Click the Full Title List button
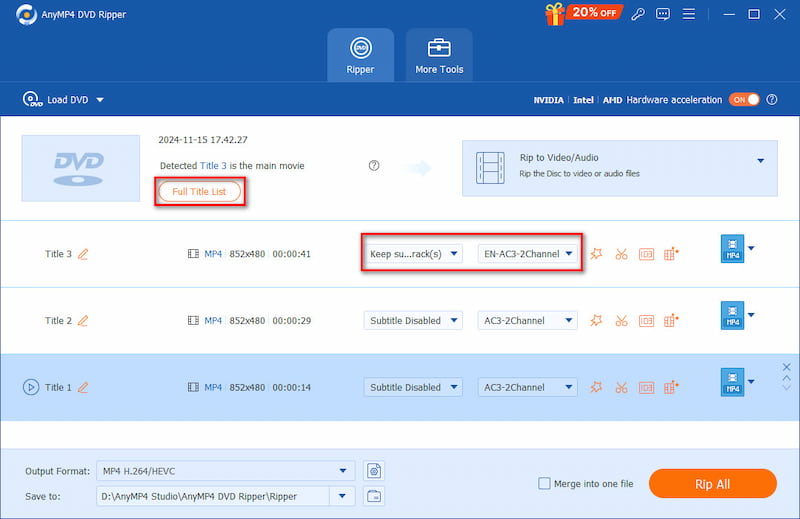 point(200,191)
